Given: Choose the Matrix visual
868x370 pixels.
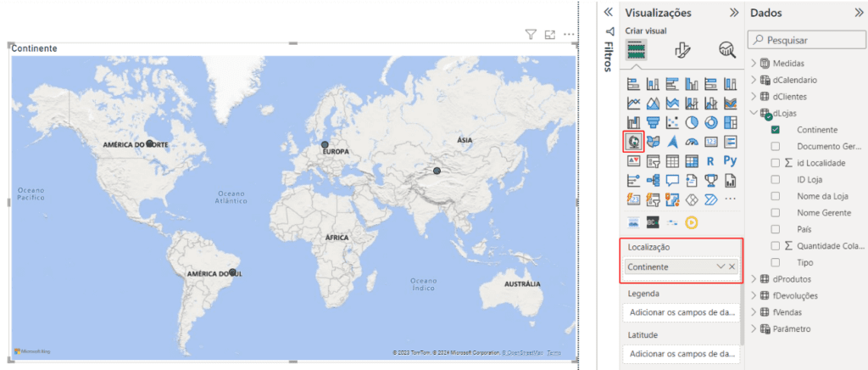Looking at the screenshot, I should click(692, 161).
